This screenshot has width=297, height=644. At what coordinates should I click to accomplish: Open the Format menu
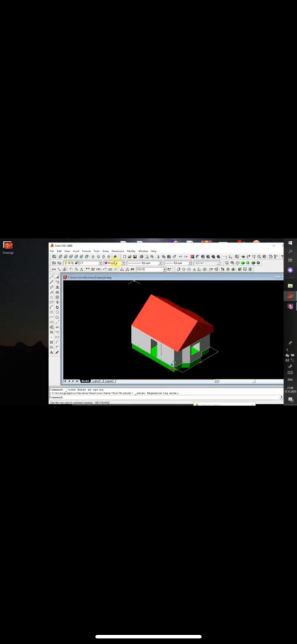[x=86, y=251]
